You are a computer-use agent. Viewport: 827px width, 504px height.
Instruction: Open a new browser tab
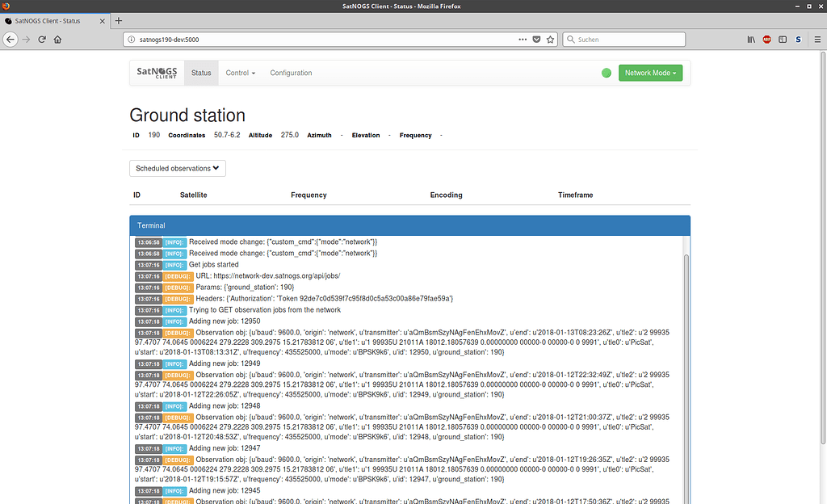click(x=119, y=20)
